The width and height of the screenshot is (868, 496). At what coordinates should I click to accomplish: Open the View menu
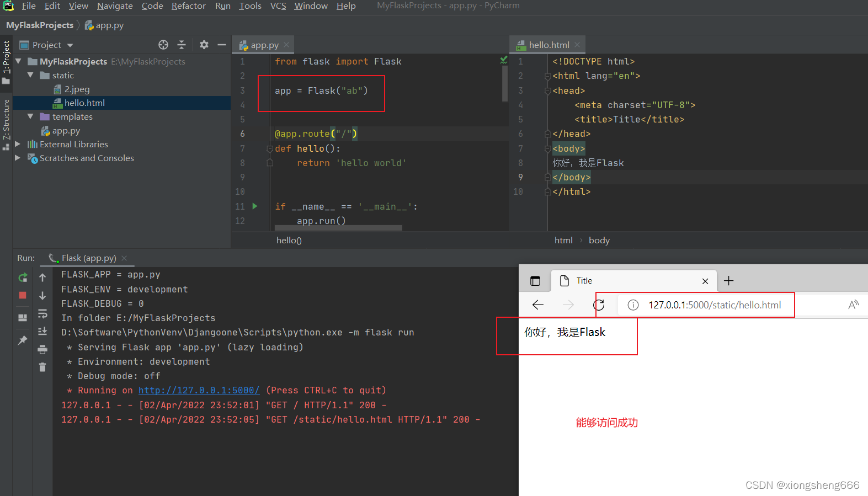click(x=78, y=6)
